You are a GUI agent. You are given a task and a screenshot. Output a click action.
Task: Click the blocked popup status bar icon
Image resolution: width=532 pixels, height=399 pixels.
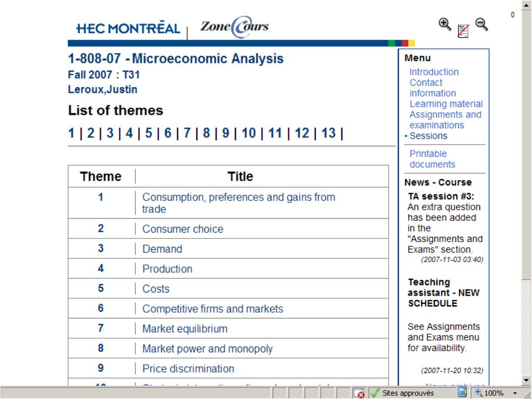pyautogui.click(x=358, y=393)
